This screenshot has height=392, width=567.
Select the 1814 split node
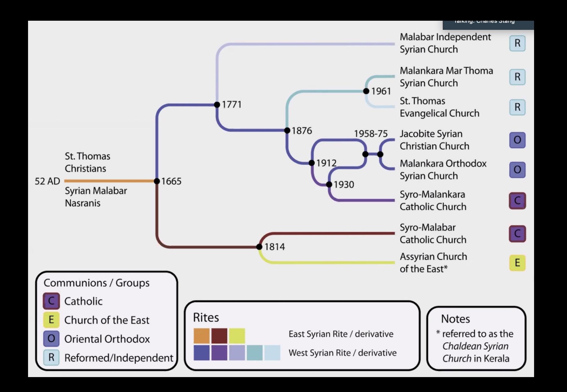(x=259, y=247)
